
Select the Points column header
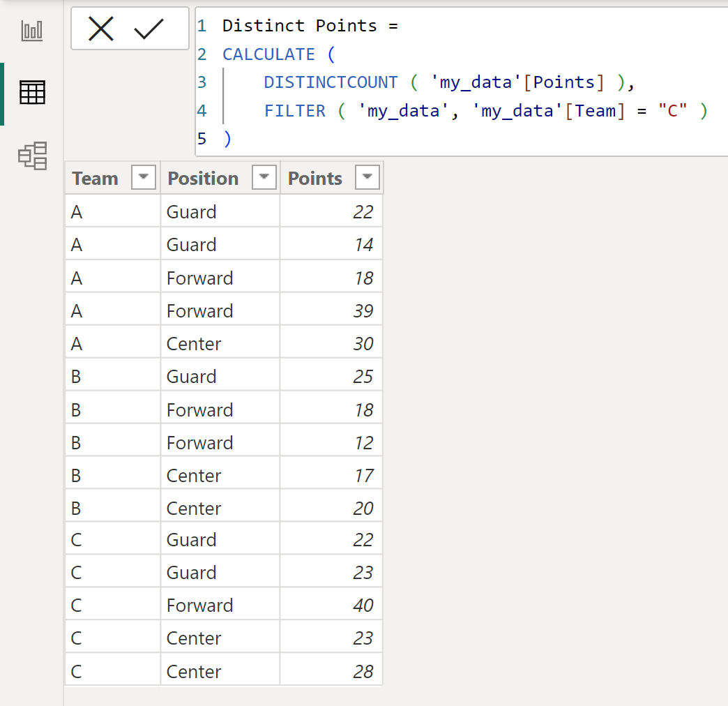315,179
